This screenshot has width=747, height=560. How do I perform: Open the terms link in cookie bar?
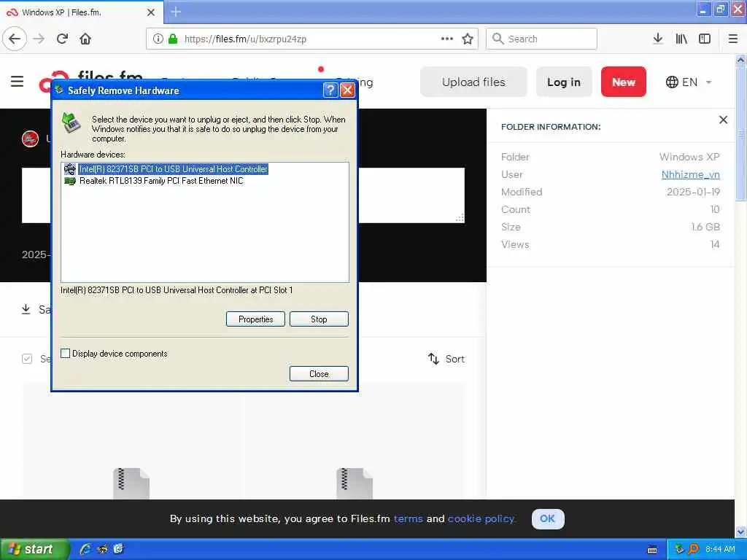(408, 518)
